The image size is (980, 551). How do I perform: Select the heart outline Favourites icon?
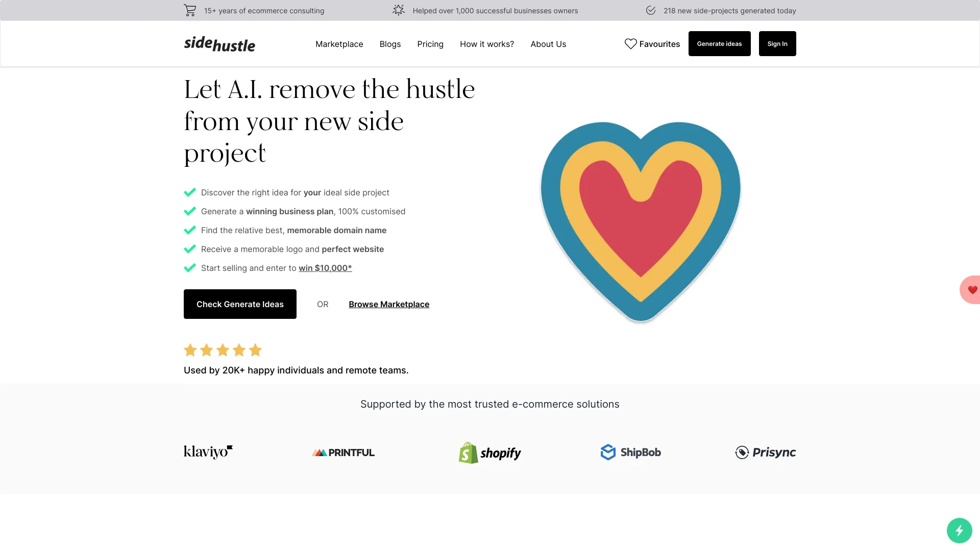[631, 44]
